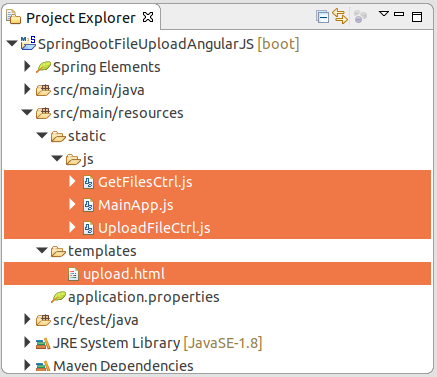Collapse the SpringBootFileUploadAngularJS project
The image size is (437, 377).
pyautogui.click(x=12, y=43)
